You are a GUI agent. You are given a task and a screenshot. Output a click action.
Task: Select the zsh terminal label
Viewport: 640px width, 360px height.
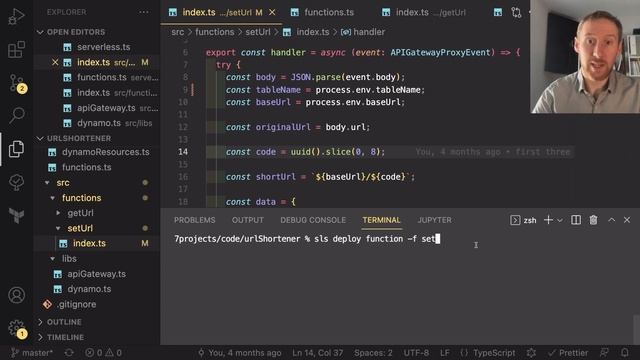click(x=523, y=220)
